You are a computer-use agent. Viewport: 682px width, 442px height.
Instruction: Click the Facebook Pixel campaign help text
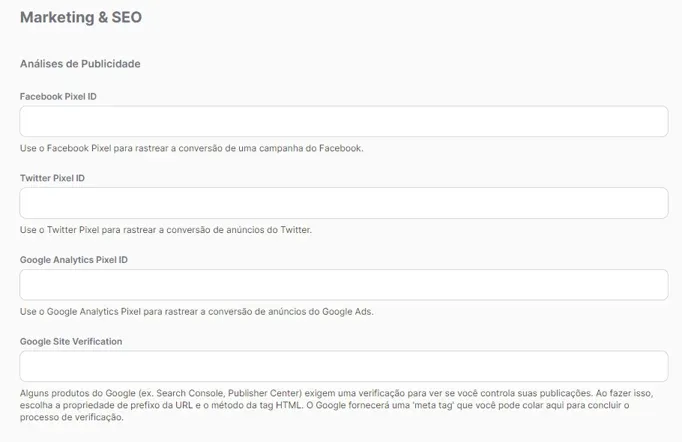coord(191,148)
